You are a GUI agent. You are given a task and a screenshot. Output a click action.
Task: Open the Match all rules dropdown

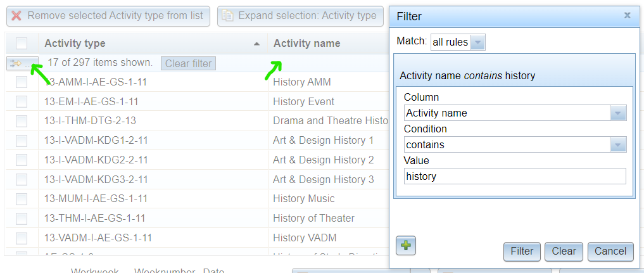477,42
